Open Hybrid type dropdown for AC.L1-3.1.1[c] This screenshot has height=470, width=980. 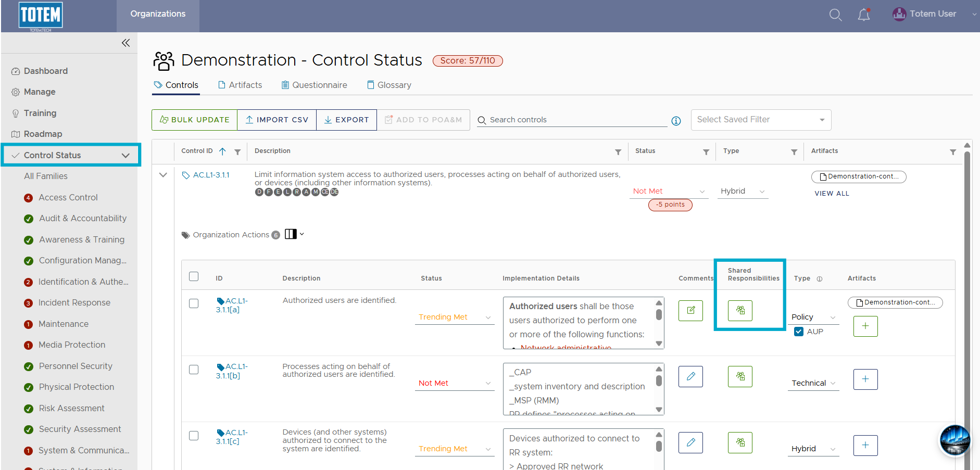pos(813,449)
